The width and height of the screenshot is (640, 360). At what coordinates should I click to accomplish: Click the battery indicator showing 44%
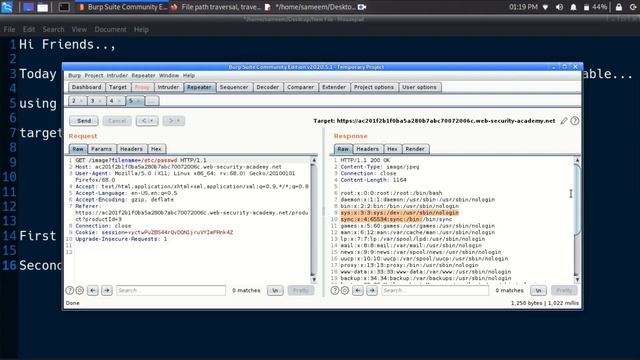(x=595, y=7)
